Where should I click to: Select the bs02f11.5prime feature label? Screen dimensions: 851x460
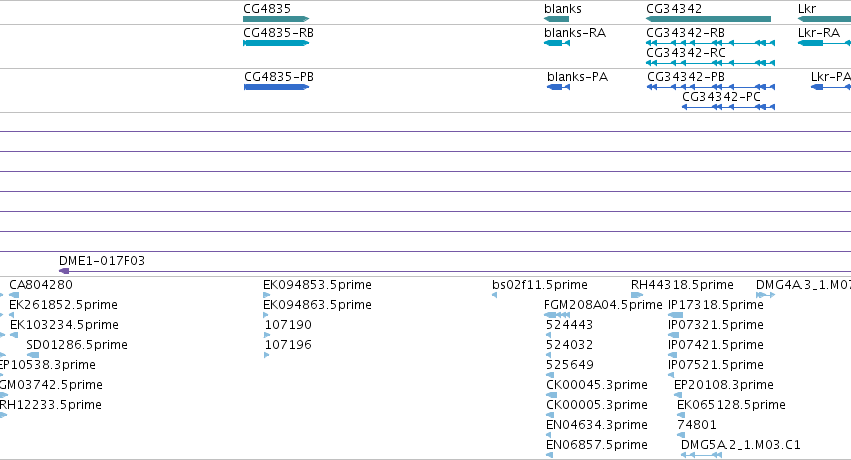pos(539,285)
